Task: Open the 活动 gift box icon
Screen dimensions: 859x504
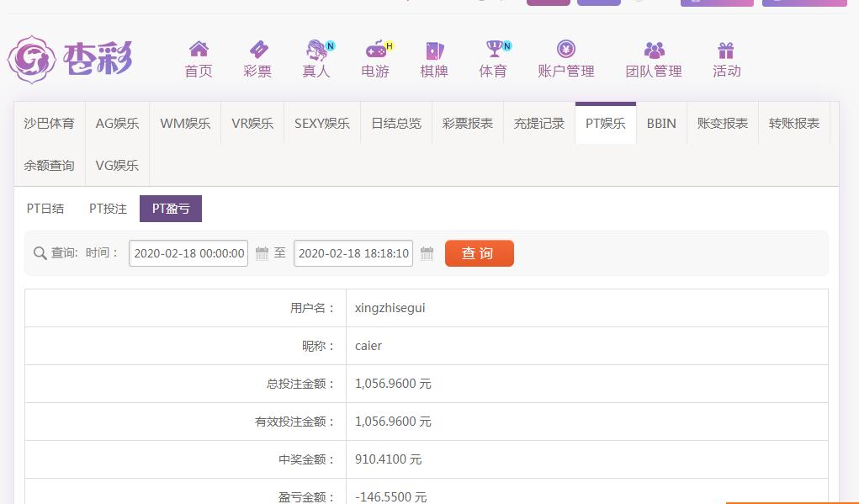Action: click(x=726, y=50)
